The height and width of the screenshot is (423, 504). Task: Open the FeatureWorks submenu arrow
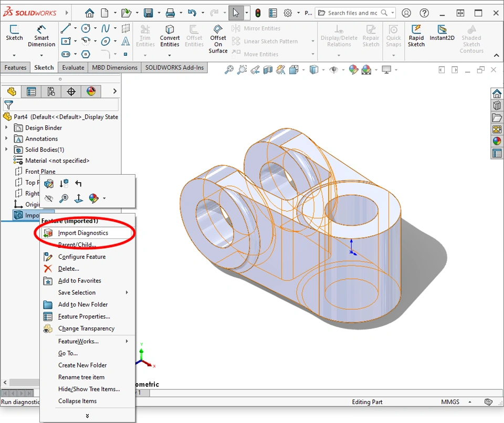(127, 341)
